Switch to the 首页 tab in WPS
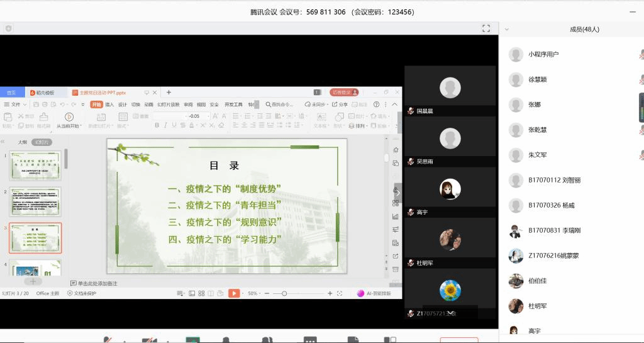The image size is (644, 343). point(12,93)
